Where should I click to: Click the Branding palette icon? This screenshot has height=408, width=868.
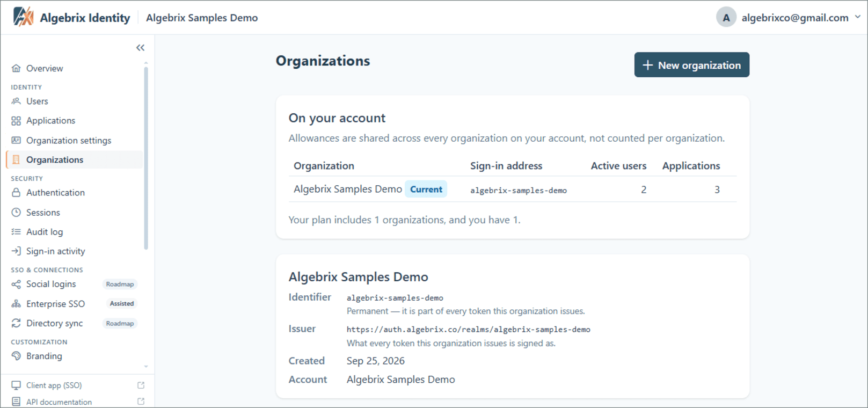click(16, 356)
